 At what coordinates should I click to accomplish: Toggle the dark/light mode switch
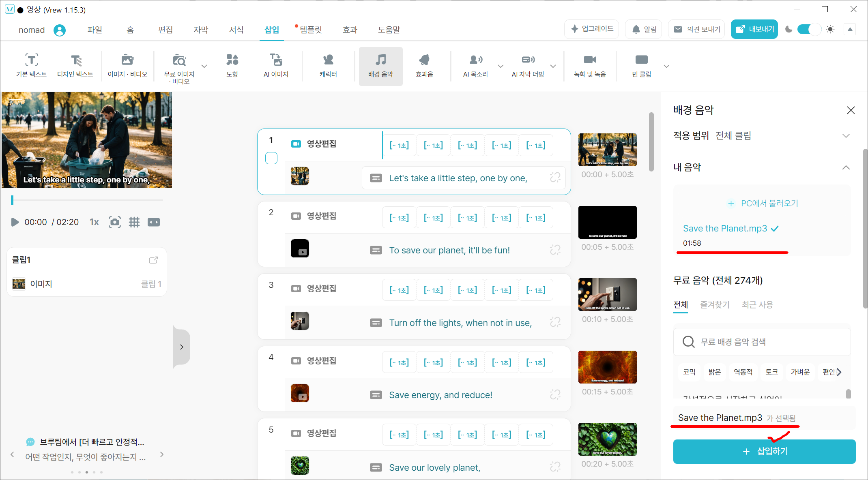coord(809,29)
